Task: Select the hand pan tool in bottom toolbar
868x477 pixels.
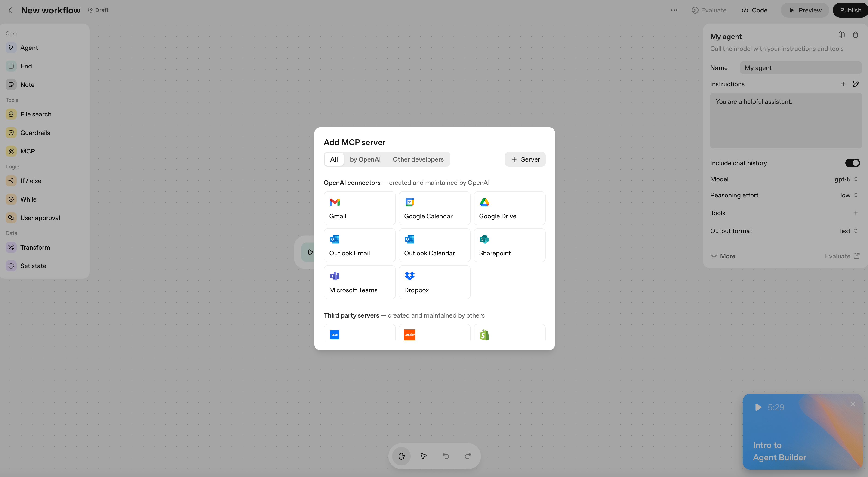Action: click(401, 456)
